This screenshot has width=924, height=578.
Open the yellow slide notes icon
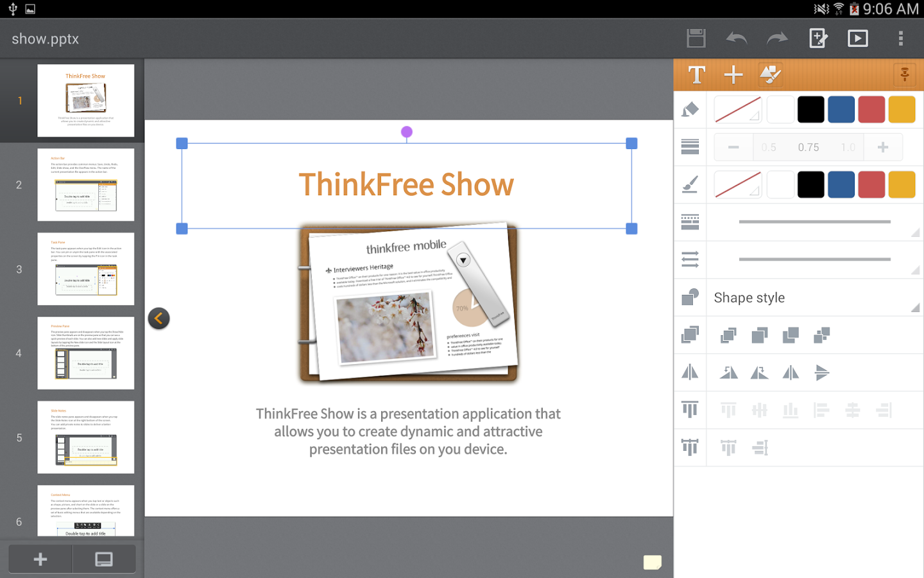click(x=653, y=563)
